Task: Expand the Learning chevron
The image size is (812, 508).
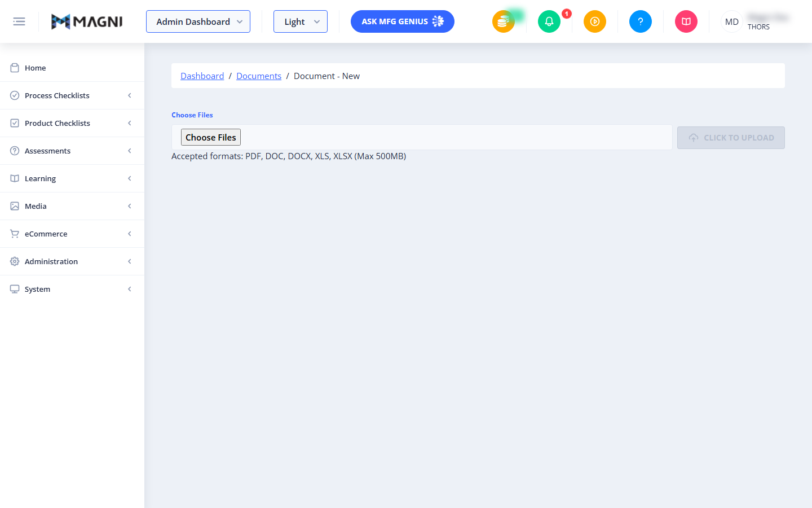Action: [x=130, y=178]
